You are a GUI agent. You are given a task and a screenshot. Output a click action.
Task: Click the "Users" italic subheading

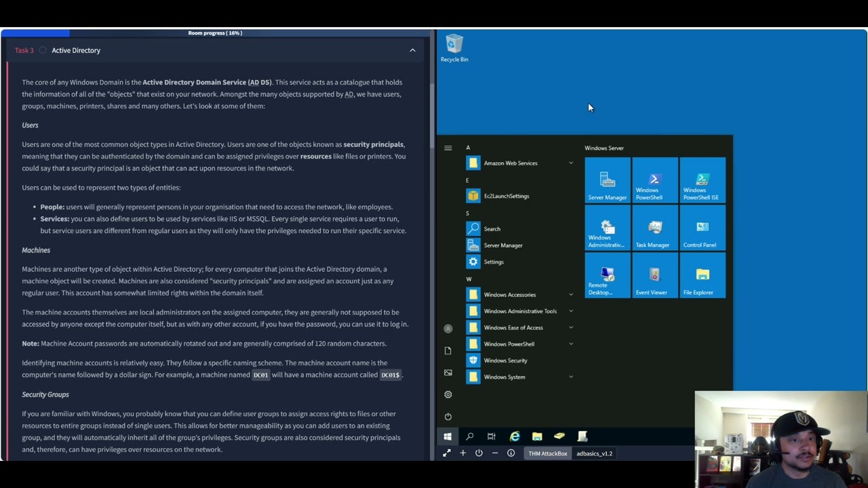(30, 125)
